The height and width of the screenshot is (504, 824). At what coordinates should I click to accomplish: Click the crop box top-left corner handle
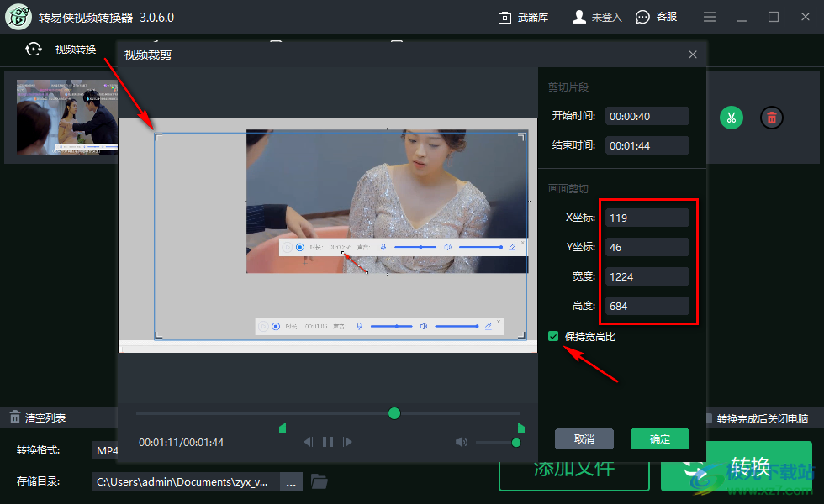click(158, 136)
